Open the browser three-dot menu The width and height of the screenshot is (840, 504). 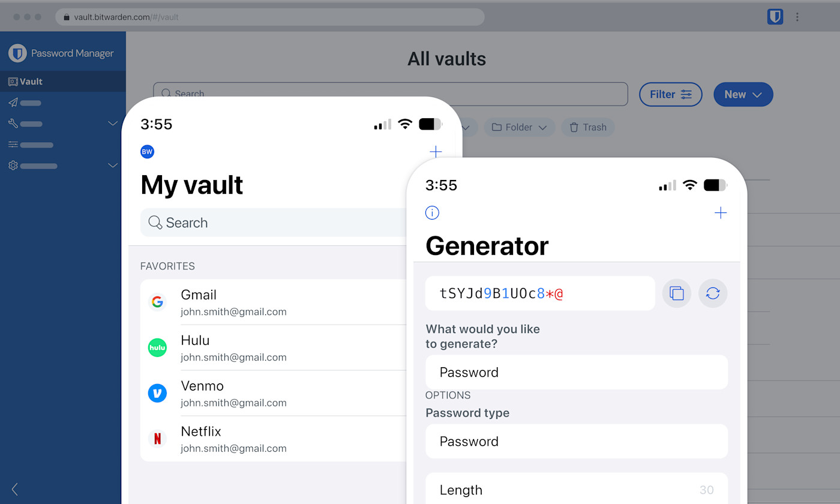tap(797, 17)
